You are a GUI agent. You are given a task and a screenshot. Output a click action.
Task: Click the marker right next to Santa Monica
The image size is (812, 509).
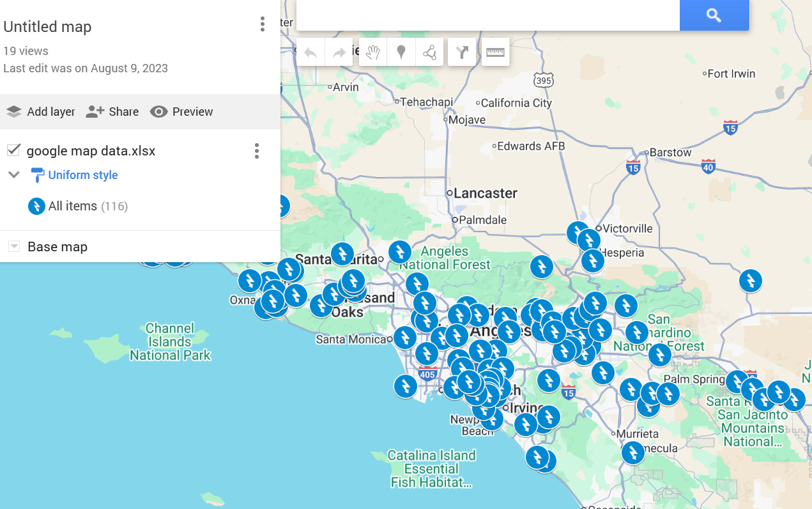(x=405, y=338)
